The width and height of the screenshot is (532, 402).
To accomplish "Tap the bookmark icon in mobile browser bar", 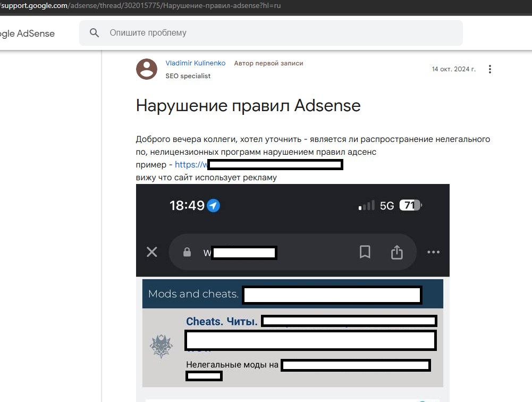I will tap(365, 252).
